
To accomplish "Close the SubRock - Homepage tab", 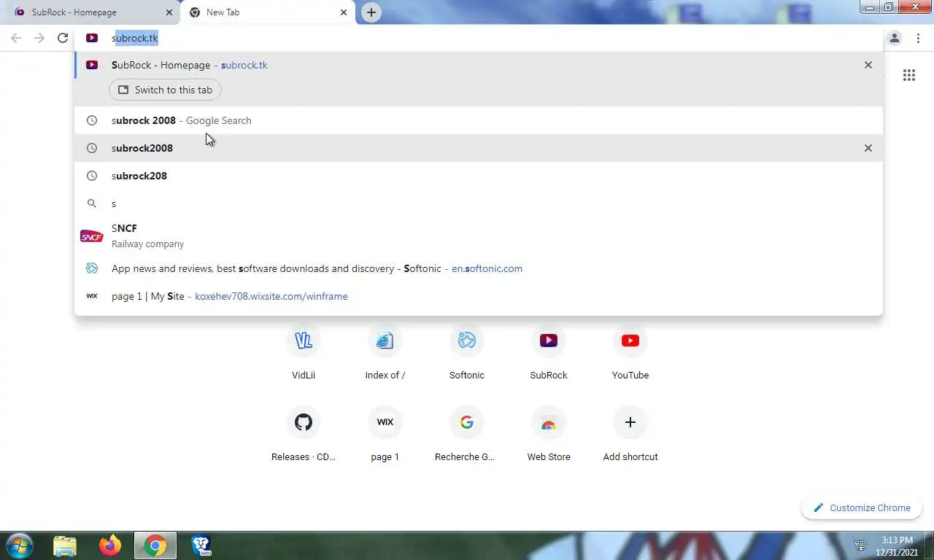I will tap(169, 12).
